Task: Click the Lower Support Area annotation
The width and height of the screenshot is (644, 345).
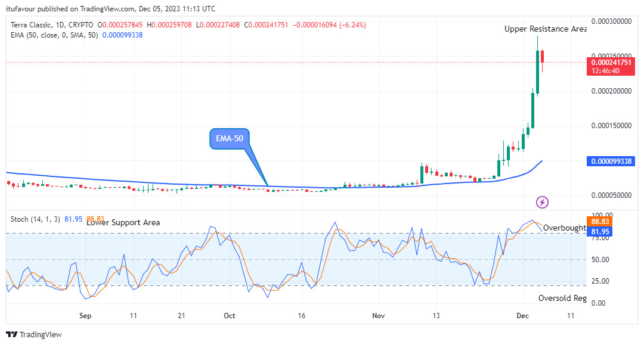Action: click(x=123, y=223)
